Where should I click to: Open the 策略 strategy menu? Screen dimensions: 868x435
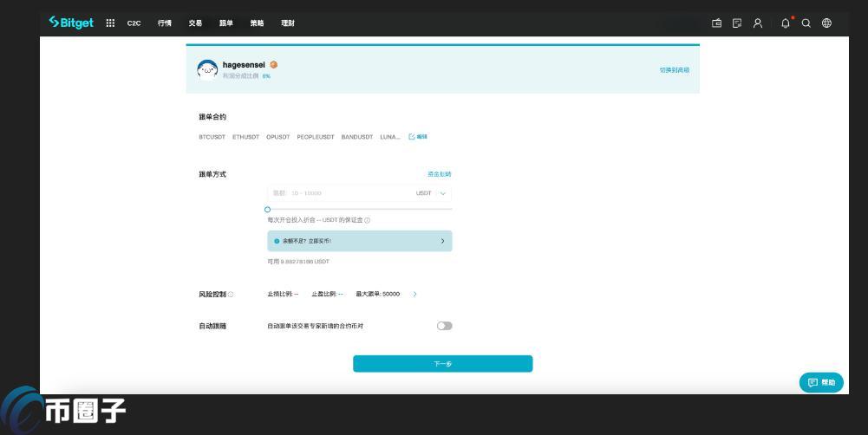point(257,23)
